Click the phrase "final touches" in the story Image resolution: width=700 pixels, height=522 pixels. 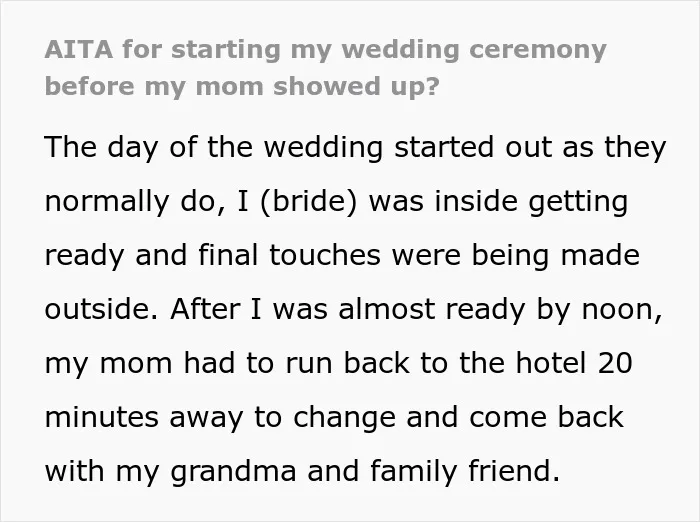coord(290,255)
